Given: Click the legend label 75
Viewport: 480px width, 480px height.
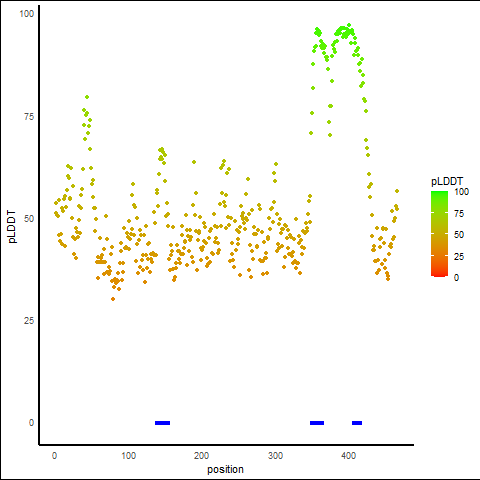Looking at the screenshot, I should 459,214.
